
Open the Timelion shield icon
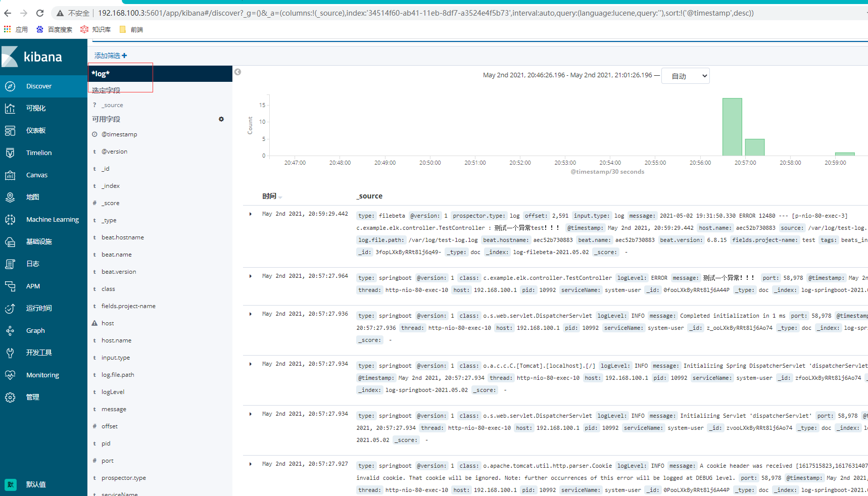(x=10, y=153)
